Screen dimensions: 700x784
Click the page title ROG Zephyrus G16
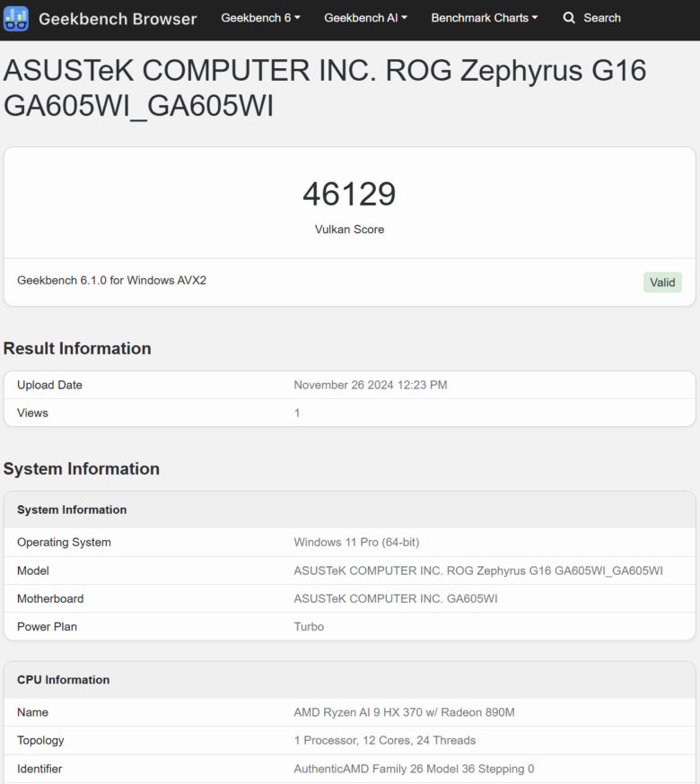[325, 88]
